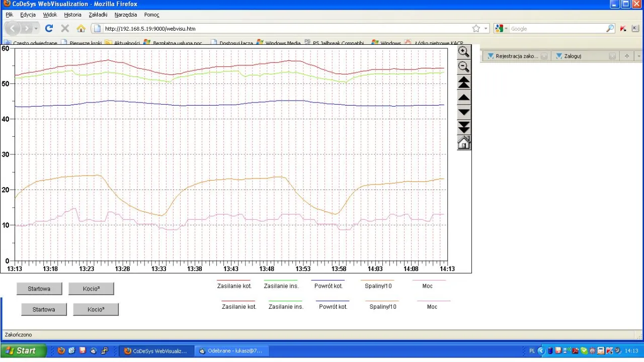Click the Firefox home page icon

80,29
